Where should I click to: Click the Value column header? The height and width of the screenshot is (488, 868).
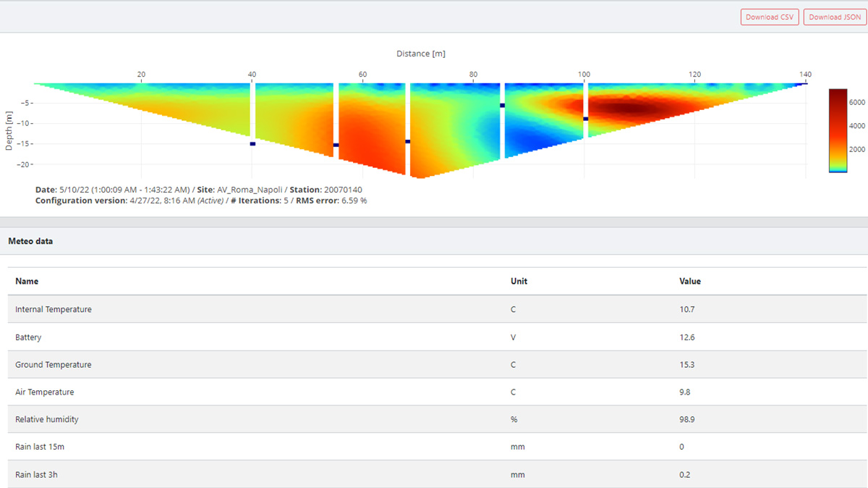click(x=689, y=281)
